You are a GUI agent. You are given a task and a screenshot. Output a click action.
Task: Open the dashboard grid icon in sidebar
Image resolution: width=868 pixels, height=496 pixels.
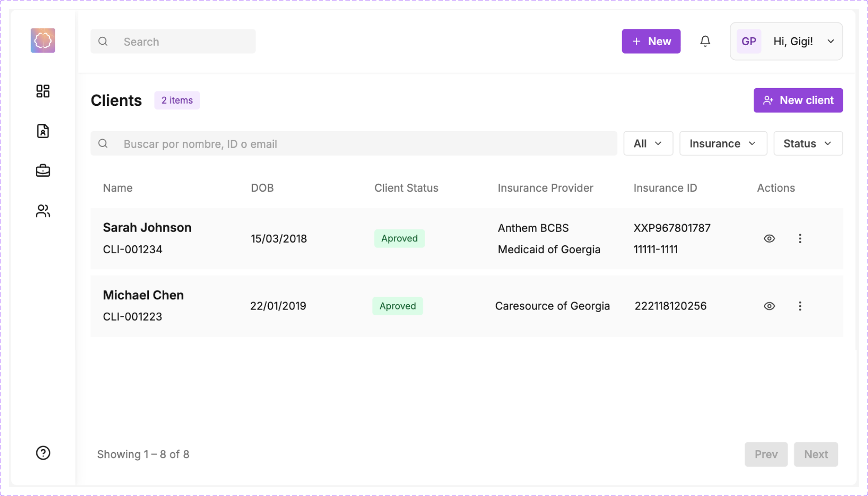(43, 91)
